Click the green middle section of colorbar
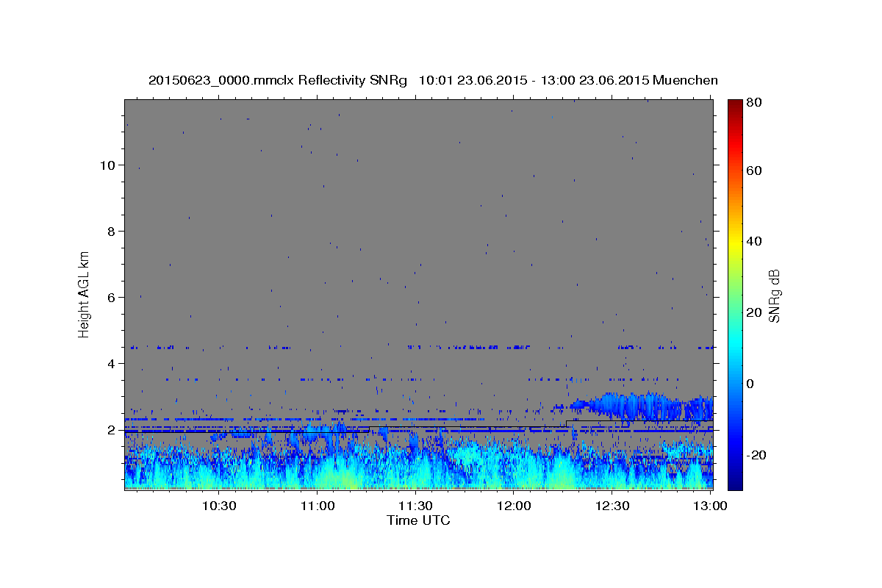This screenshot has height=588, width=882. pos(735,294)
